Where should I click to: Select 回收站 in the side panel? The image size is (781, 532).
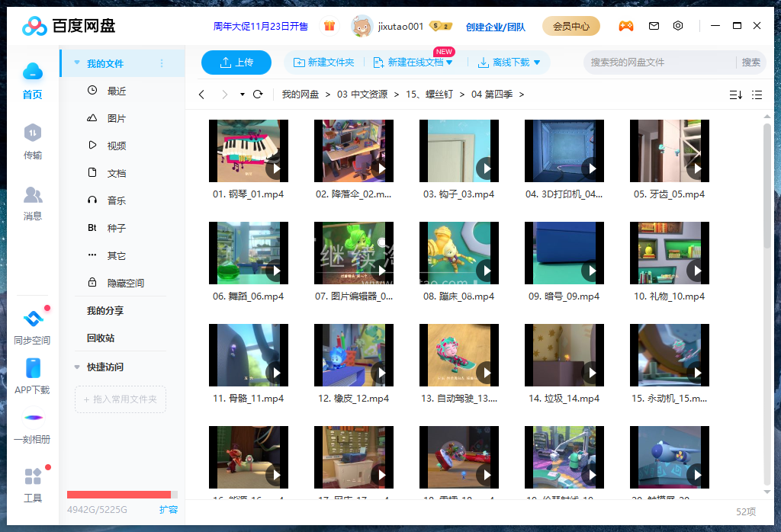[x=101, y=338]
